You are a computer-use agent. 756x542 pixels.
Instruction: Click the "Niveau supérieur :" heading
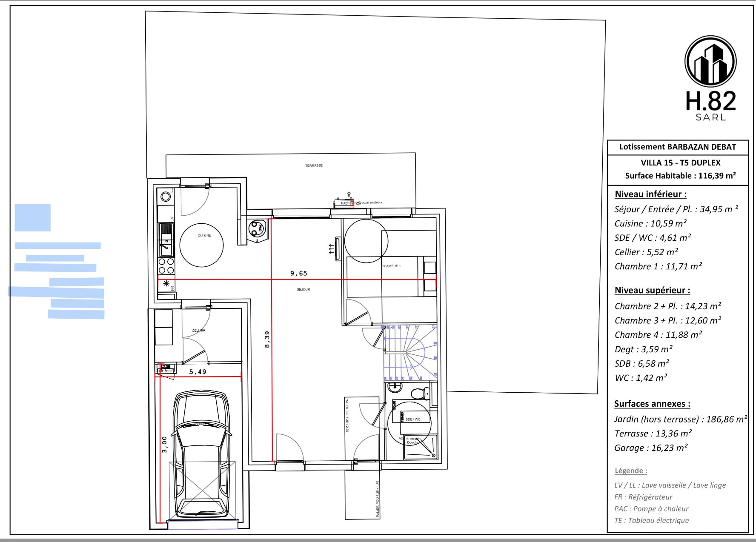(652, 290)
